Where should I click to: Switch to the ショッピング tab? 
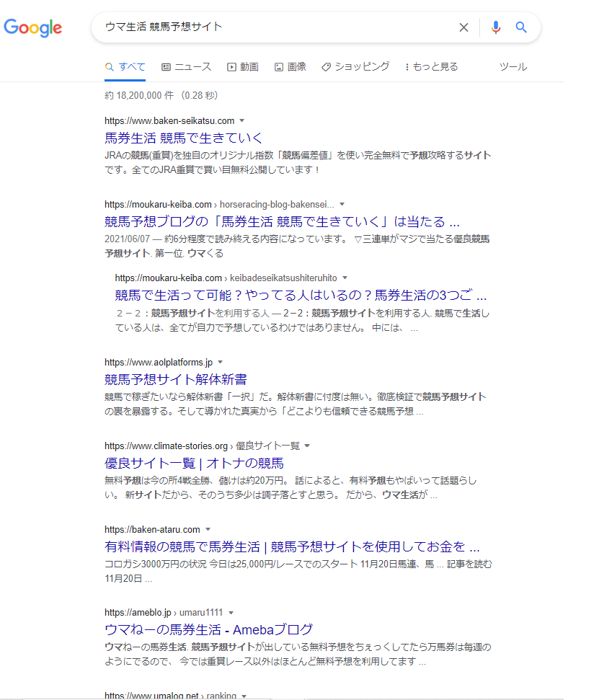pyautogui.click(x=355, y=67)
